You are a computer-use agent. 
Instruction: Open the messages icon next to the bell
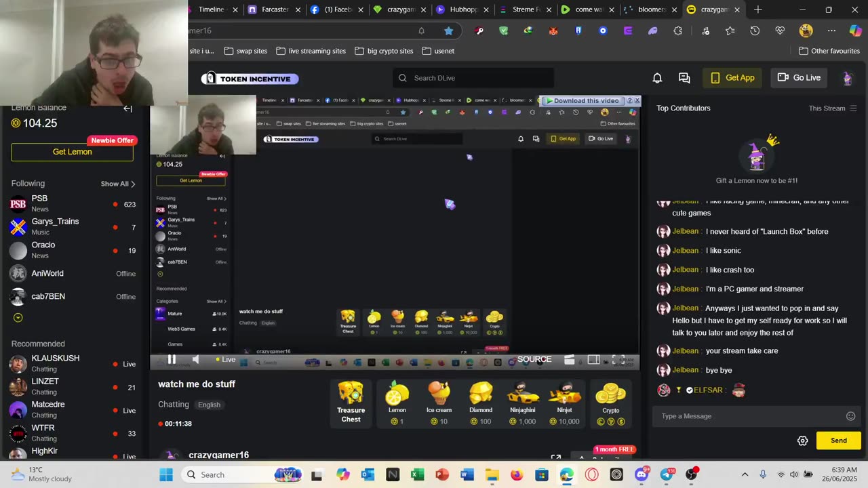pos(684,78)
